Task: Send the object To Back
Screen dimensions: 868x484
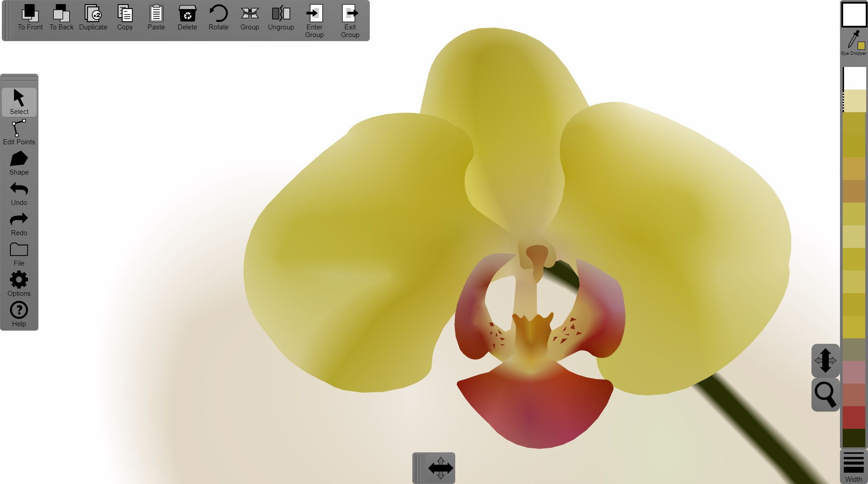Action: pos(61,18)
